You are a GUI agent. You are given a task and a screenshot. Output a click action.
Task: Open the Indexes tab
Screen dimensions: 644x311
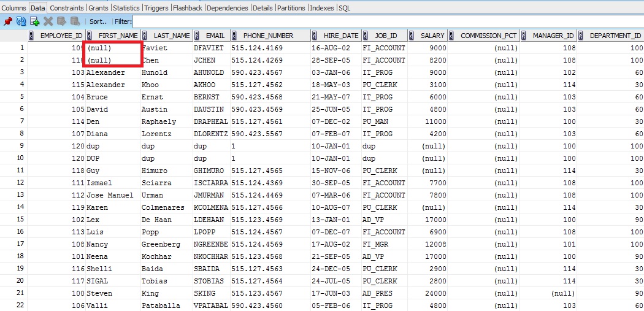[322, 8]
